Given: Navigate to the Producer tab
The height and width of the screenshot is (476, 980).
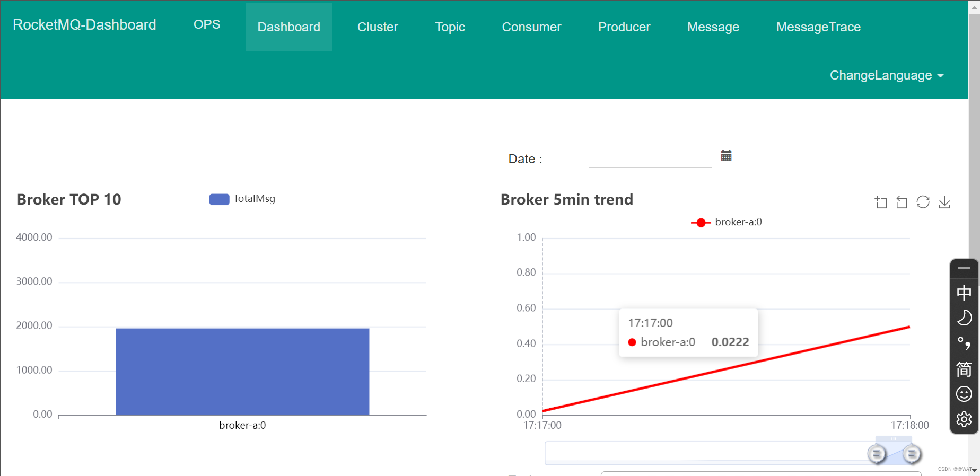Looking at the screenshot, I should point(624,27).
